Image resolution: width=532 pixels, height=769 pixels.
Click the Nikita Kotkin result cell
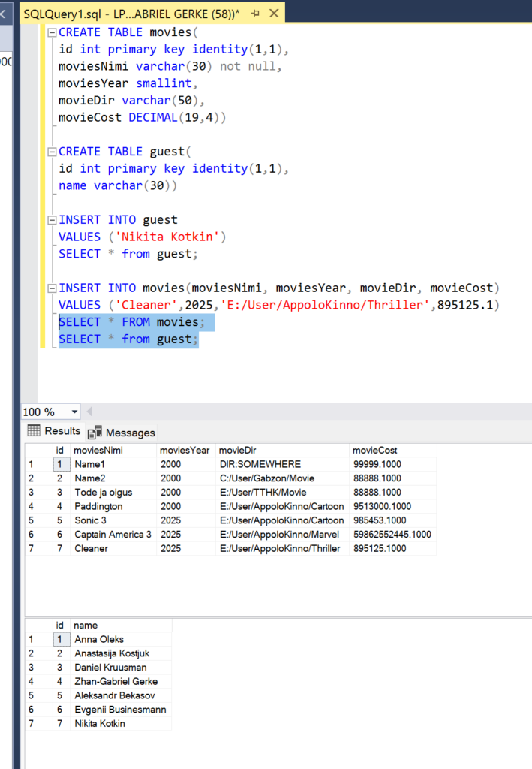pos(121,724)
